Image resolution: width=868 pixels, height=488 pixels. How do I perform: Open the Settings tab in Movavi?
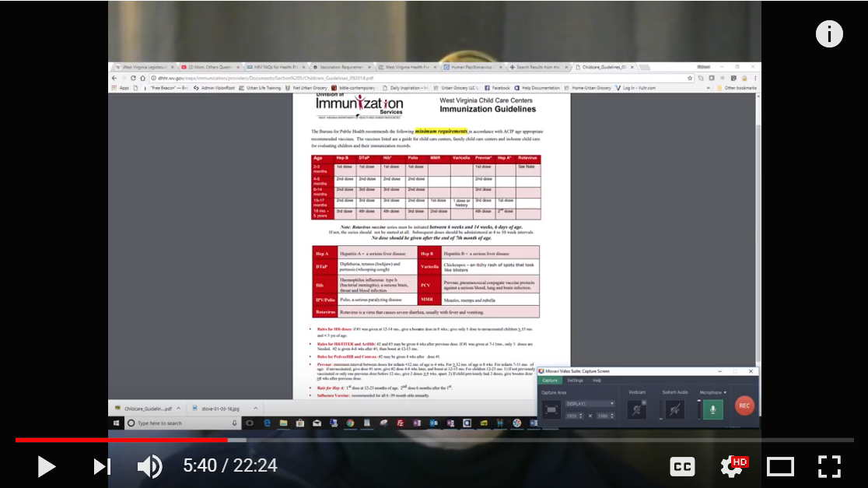click(x=575, y=381)
